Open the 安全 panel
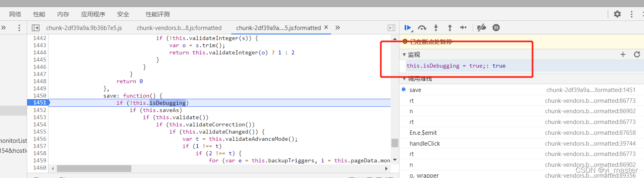This screenshot has height=178, width=644. [123, 14]
